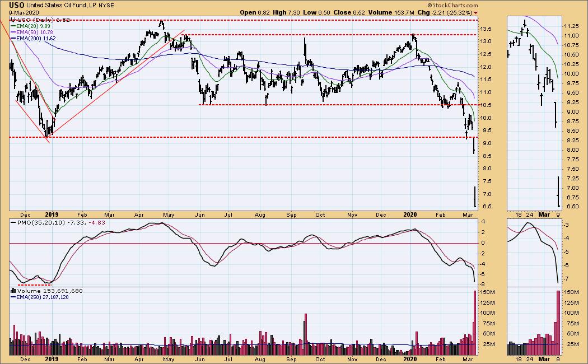The width and height of the screenshot is (588, 364).
Task: Click the USO ticker symbol in the header
Action: click(17, 5)
